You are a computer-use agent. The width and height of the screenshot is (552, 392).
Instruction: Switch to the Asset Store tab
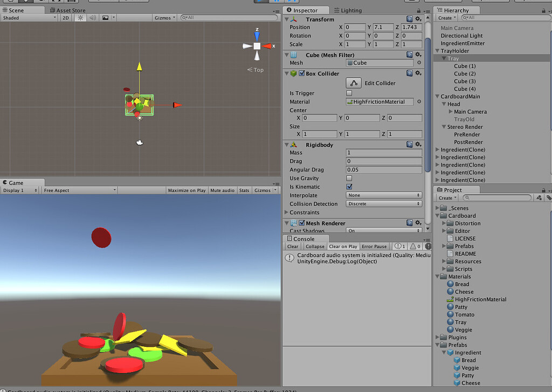point(67,10)
